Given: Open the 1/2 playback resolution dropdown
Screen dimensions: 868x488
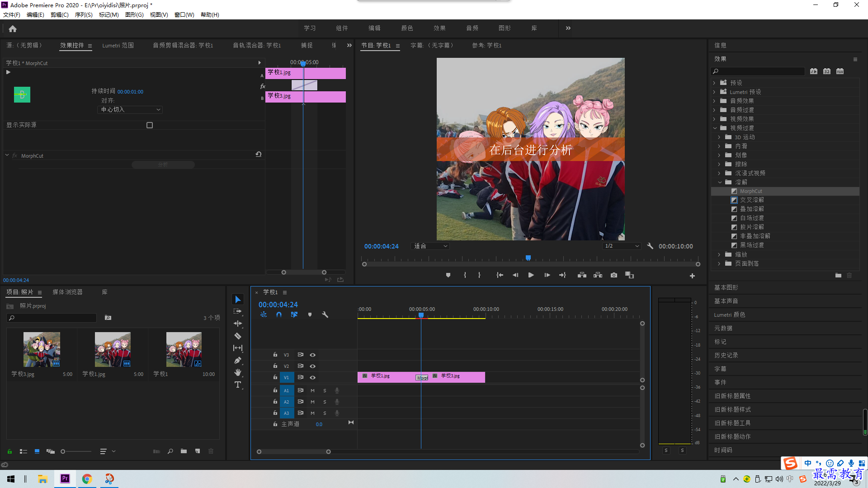Looking at the screenshot, I should pos(622,246).
